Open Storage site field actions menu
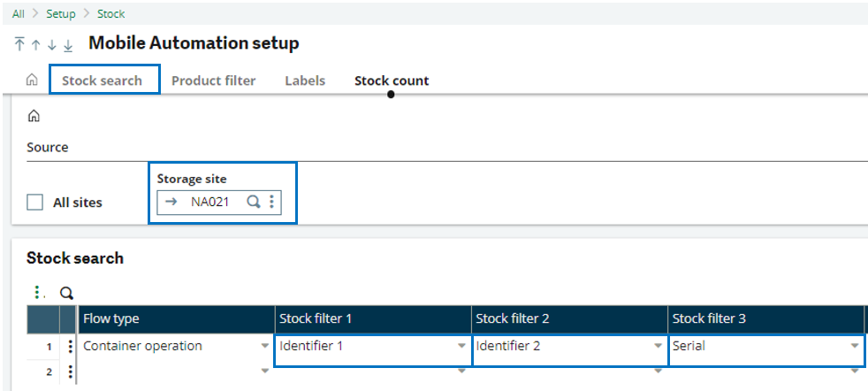The height and width of the screenshot is (391, 868). point(271,202)
